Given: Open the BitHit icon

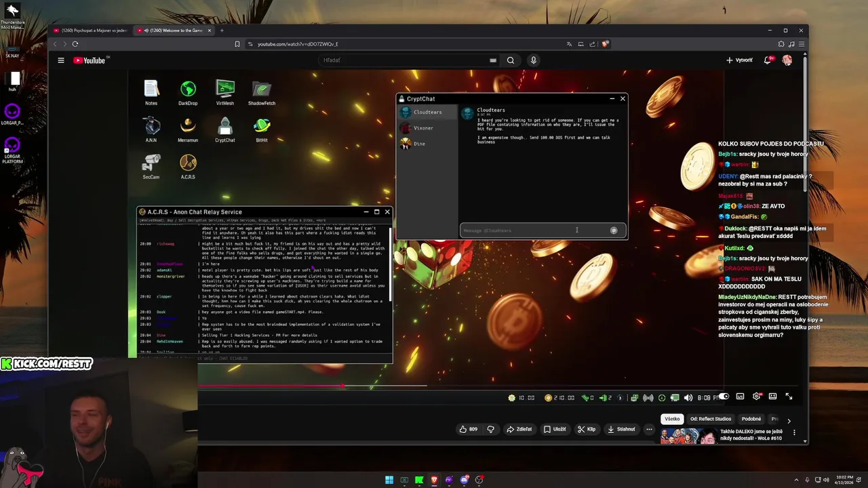Looking at the screenshot, I should point(262,129).
